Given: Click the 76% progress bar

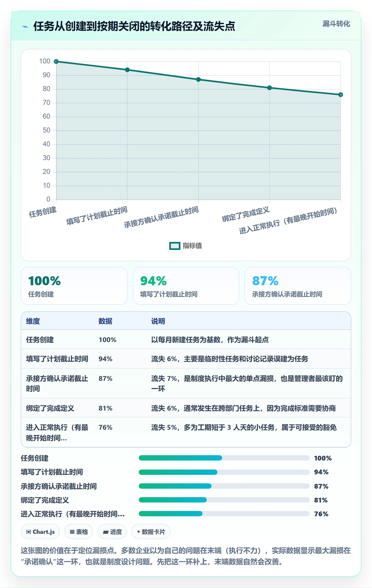Looking at the screenshot, I should (224, 514).
